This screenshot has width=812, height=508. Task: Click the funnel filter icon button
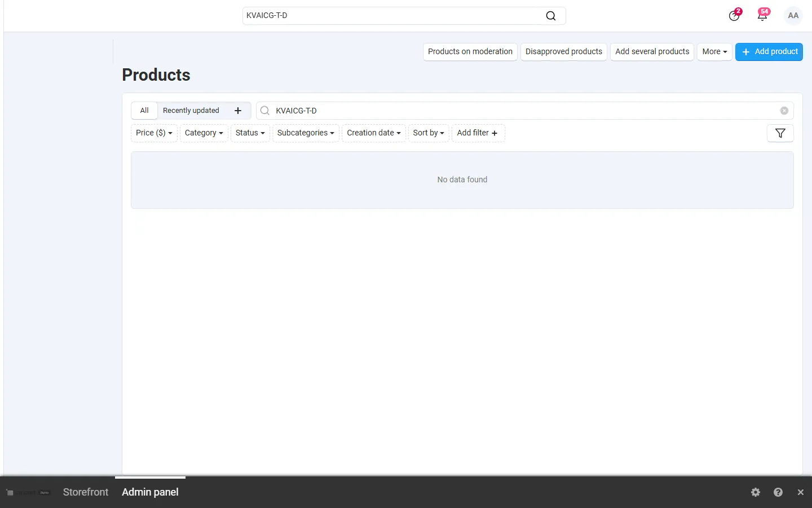coord(780,133)
